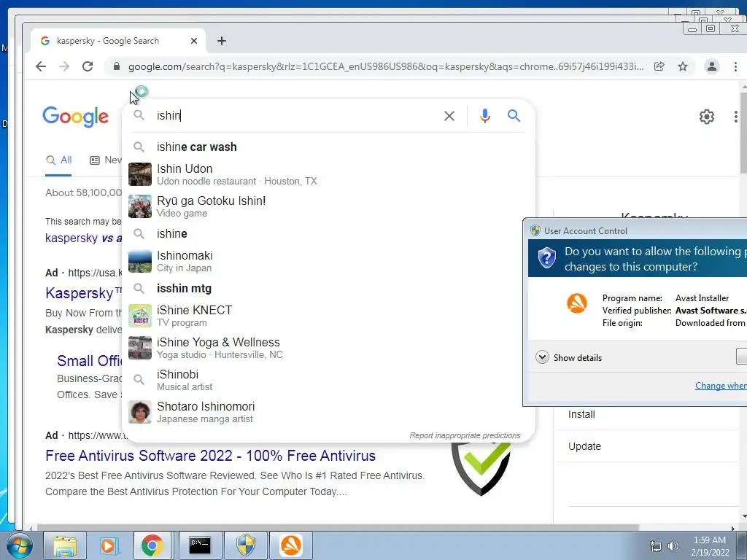Image resolution: width=747 pixels, height=560 pixels.
Task: Select Ishinomaki city suggestion
Action: click(x=329, y=262)
